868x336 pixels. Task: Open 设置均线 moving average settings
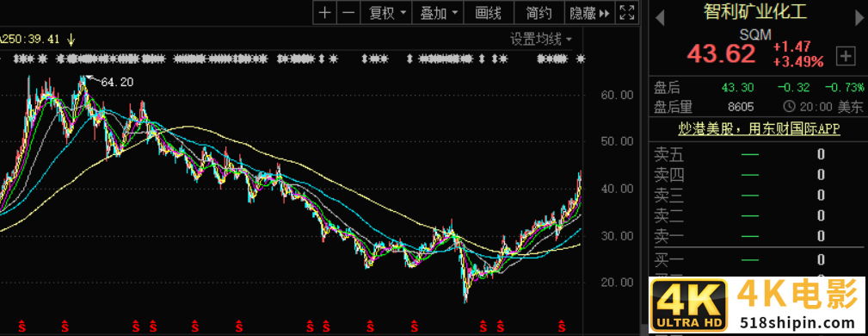(x=541, y=40)
